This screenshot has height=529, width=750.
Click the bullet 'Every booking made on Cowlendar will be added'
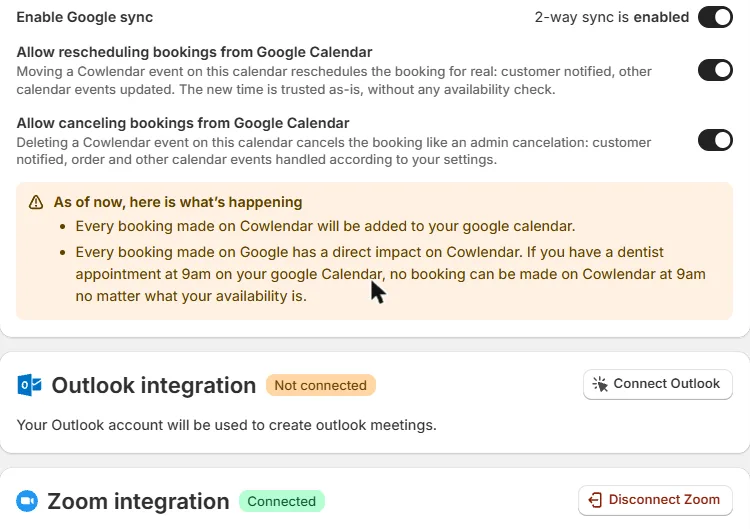[x=325, y=226]
